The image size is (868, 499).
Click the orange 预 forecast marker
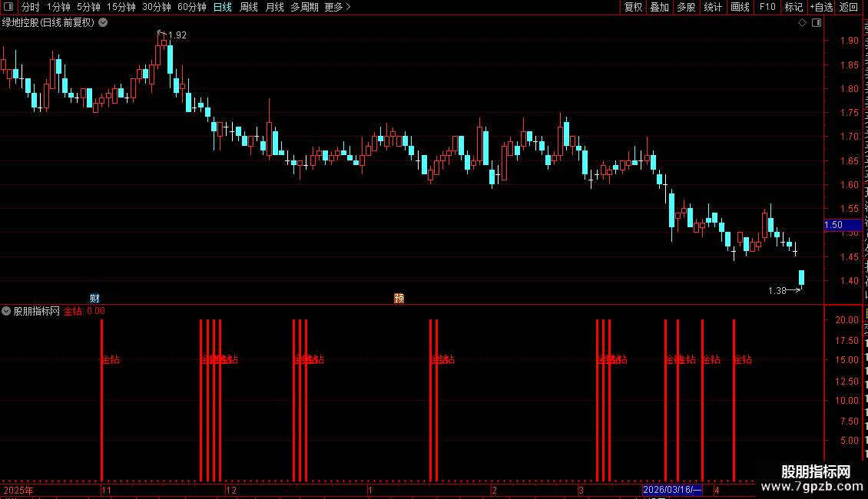click(x=399, y=298)
